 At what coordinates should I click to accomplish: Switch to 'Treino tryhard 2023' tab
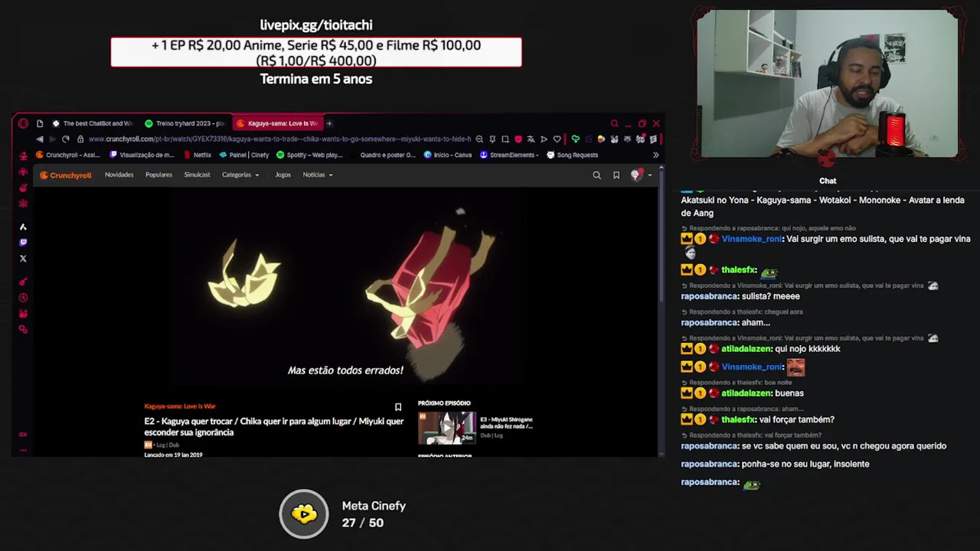click(x=185, y=123)
